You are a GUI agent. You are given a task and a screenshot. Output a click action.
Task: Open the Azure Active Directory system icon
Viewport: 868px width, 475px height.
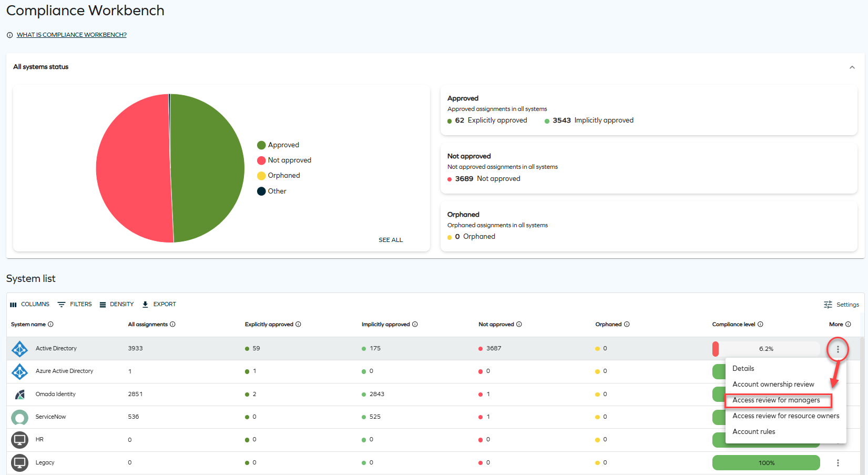click(x=19, y=371)
